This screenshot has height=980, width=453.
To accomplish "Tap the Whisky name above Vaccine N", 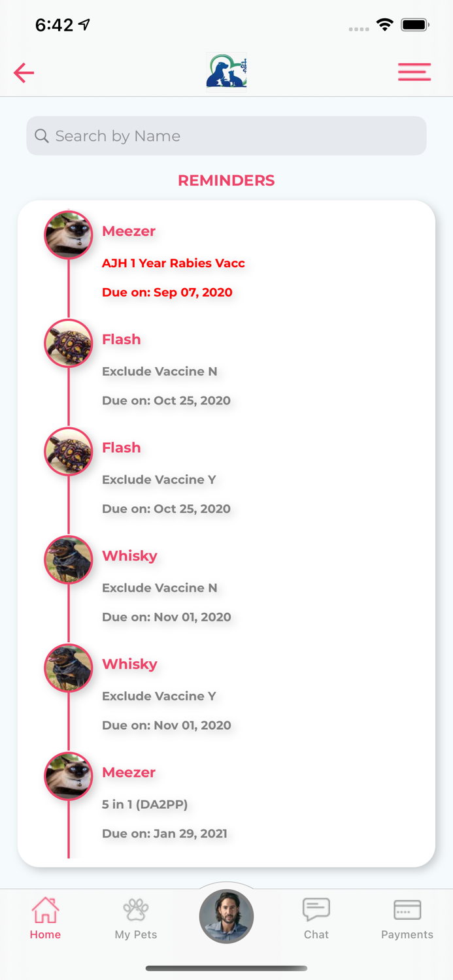I will tap(129, 556).
